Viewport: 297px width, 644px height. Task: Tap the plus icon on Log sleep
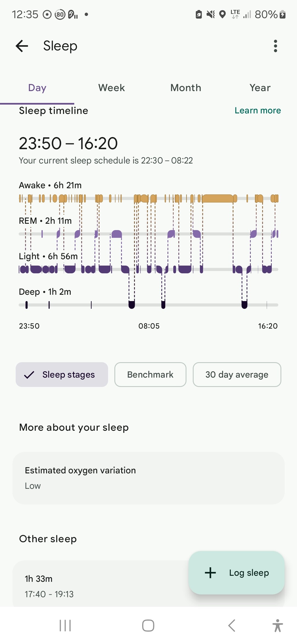[210, 573]
